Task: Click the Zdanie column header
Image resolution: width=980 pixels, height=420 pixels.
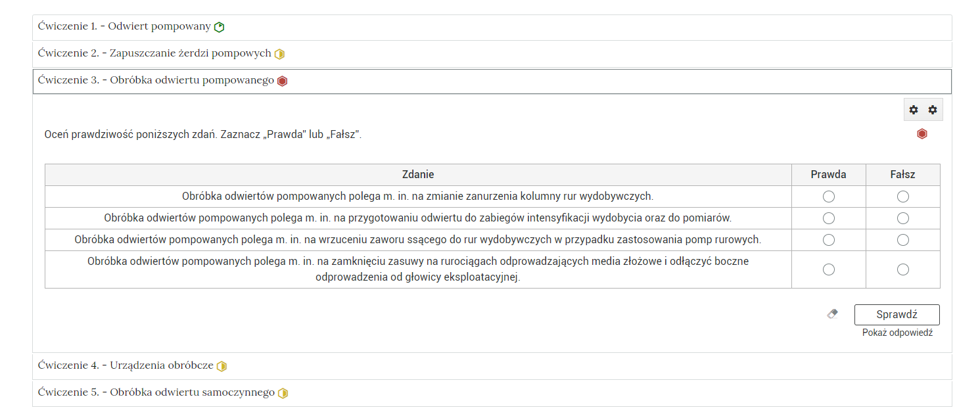Action: (418, 175)
